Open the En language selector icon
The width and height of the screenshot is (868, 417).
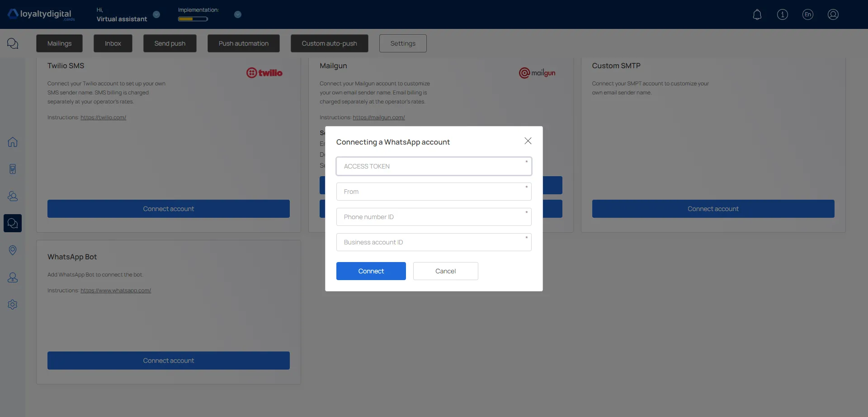coord(808,14)
